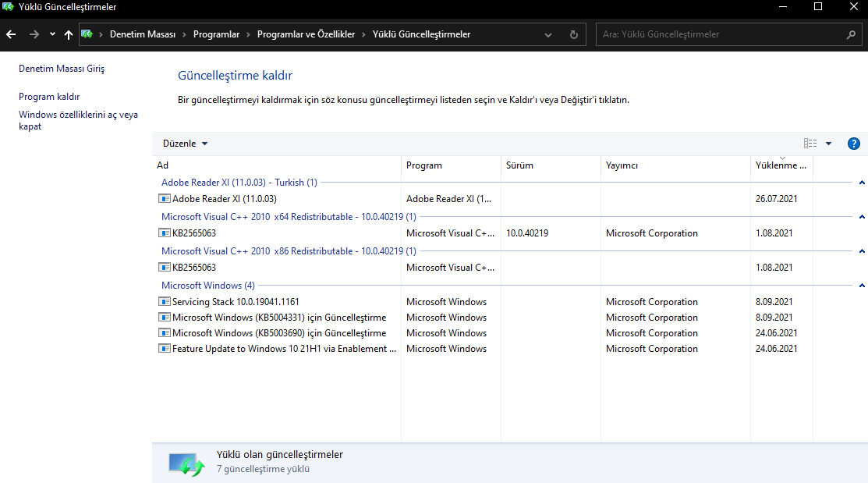Navigate to Denetim Masası breadcrumb
This screenshot has width=868, height=483.
pos(142,34)
